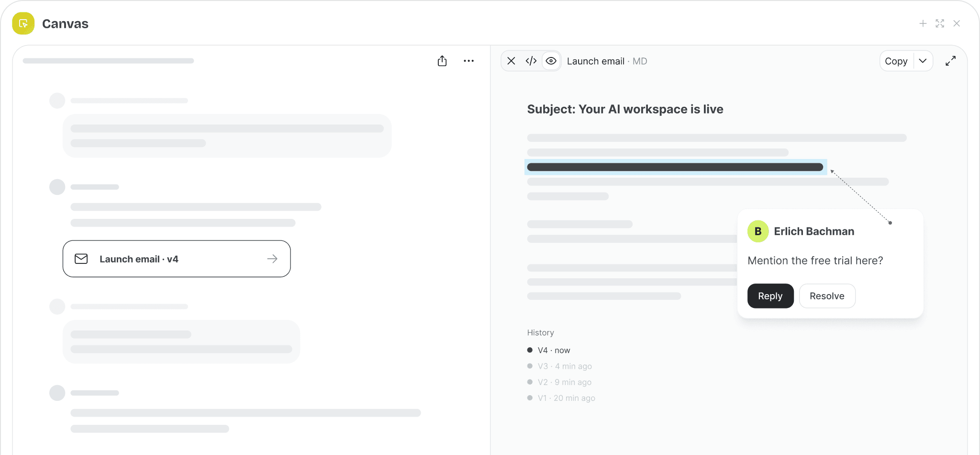Click the fullscreen arrows icon beside plus
Viewport: 980px width, 455px height.
940,23
